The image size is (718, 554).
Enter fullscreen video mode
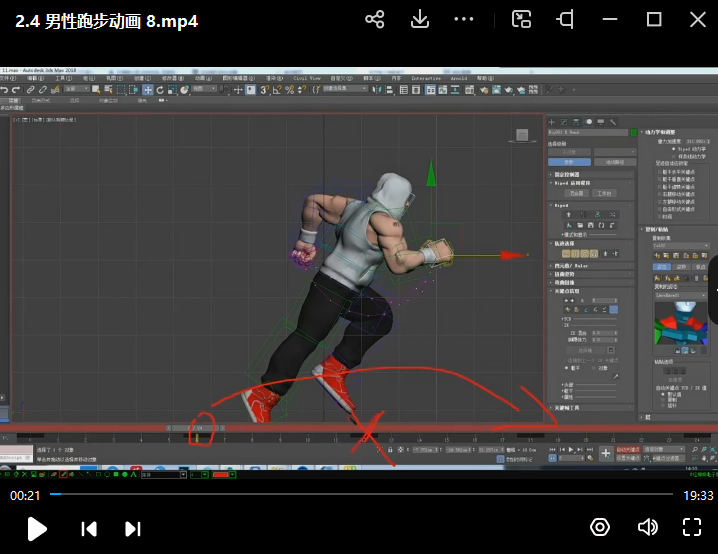click(x=691, y=527)
